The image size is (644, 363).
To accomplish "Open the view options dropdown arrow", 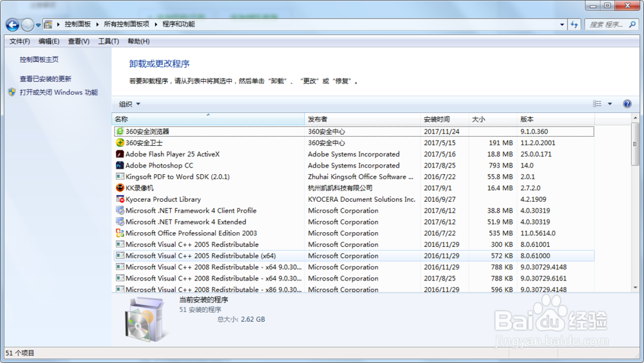I will [x=610, y=104].
